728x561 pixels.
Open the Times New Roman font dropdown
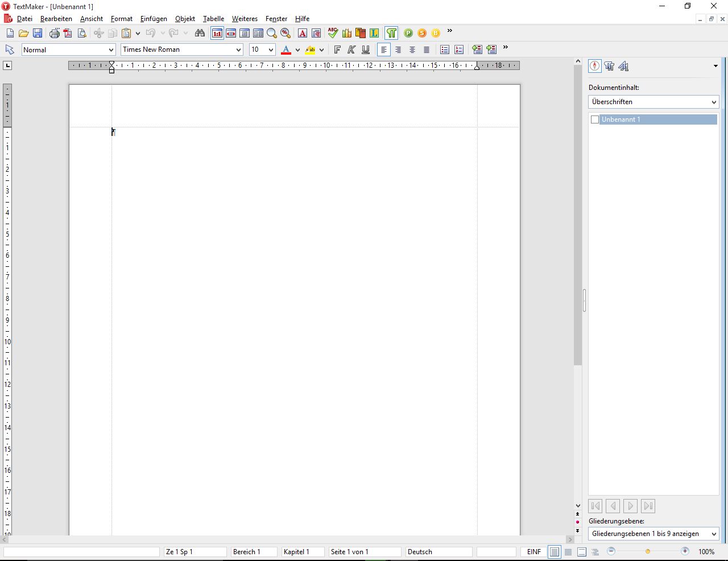(x=238, y=50)
